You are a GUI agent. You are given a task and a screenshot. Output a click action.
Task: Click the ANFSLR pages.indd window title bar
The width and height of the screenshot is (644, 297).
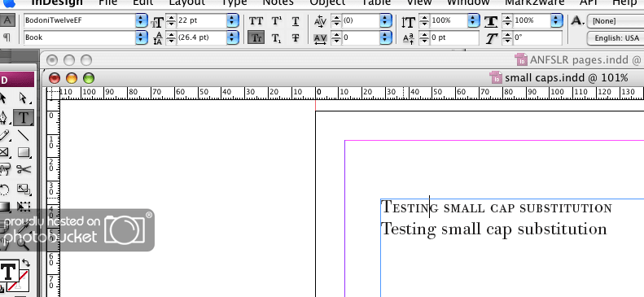point(343,60)
